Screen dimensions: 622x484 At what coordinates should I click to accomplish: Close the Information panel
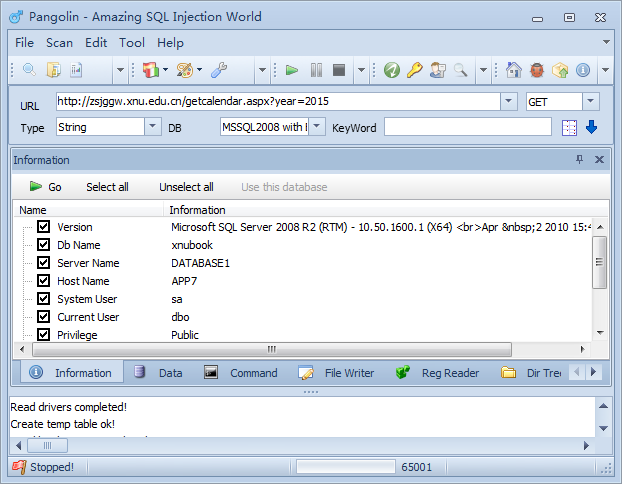[599, 159]
